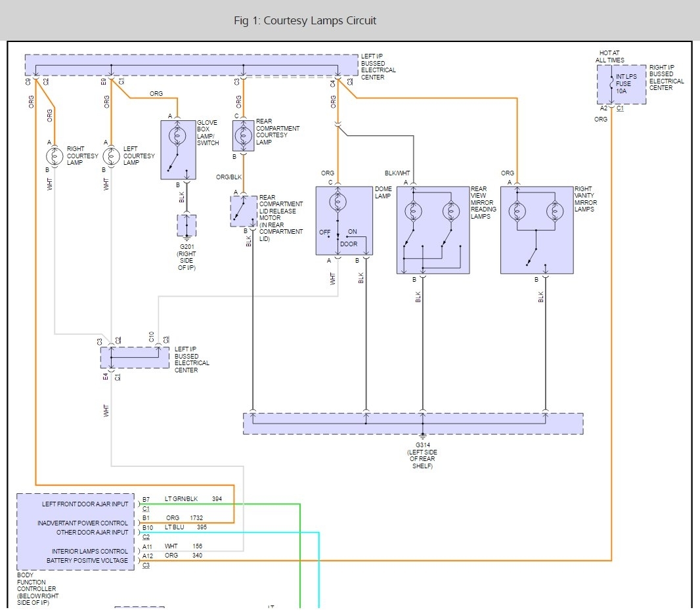Click the G201 ground connection box
Viewport: 700px width, 616px height.
186,225
